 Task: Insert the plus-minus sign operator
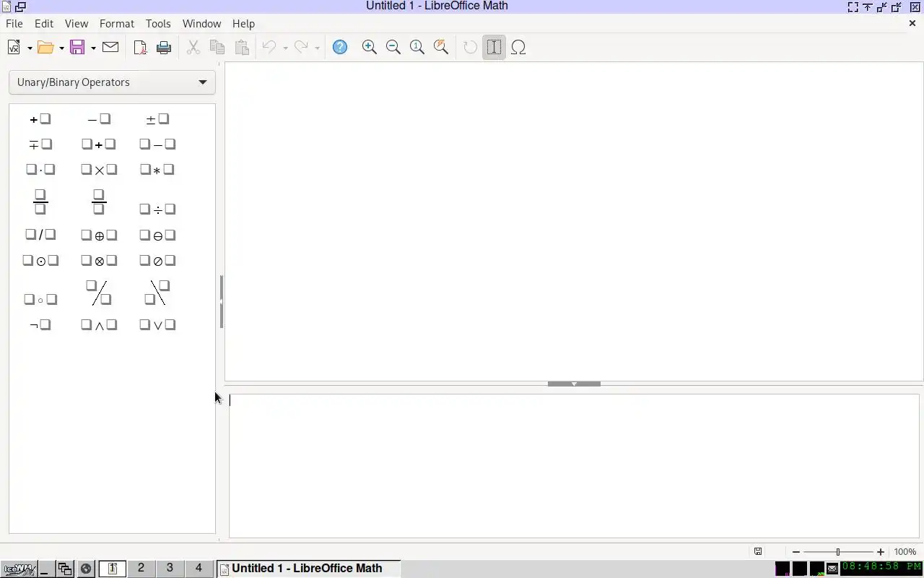(157, 119)
